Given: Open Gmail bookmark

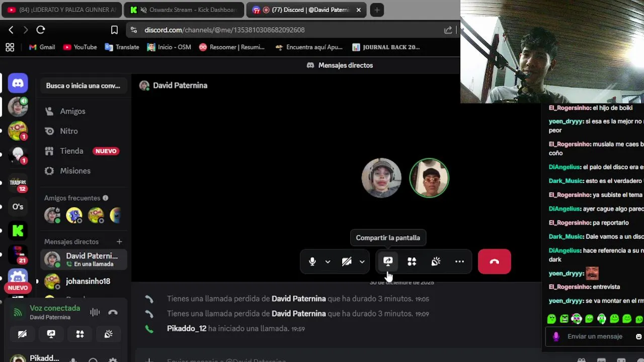Looking at the screenshot, I should [x=42, y=47].
